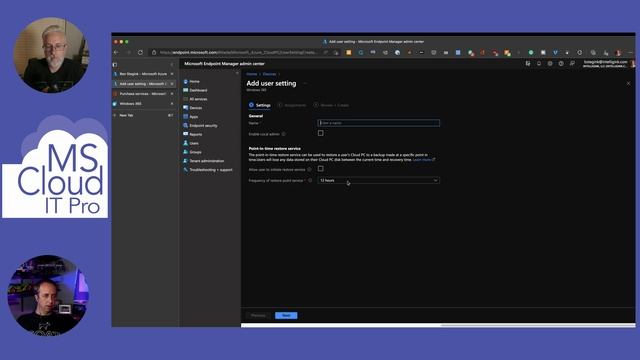The height and width of the screenshot is (360, 640).
Task: Close the Windows 365 vertical tab
Action: [x=172, y=104]
